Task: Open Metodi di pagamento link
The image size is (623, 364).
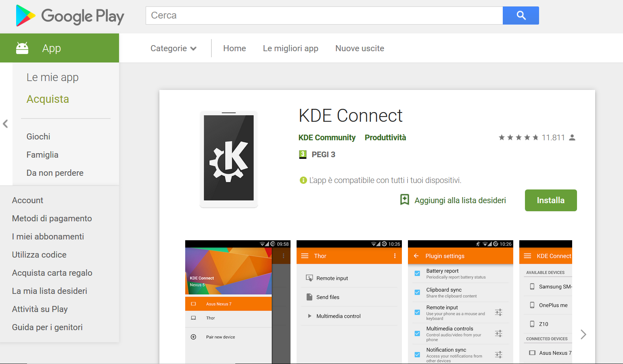Action: tap(52, 218)
